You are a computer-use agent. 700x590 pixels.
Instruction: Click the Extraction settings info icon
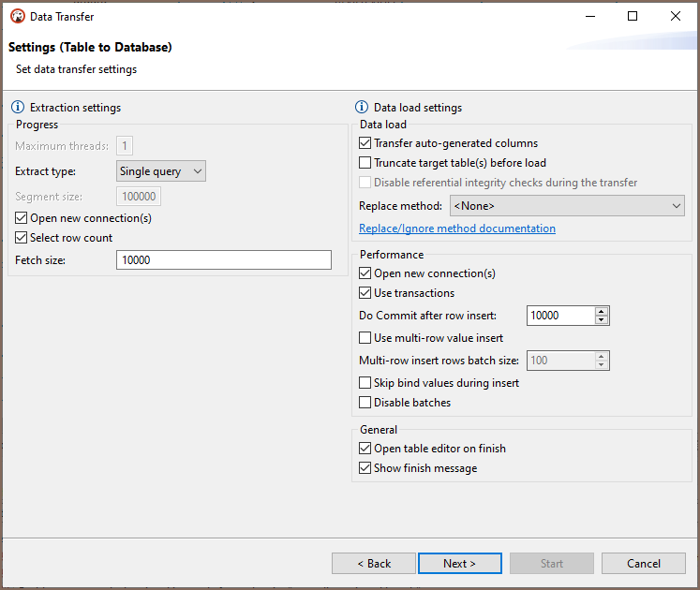pos(18,108)
